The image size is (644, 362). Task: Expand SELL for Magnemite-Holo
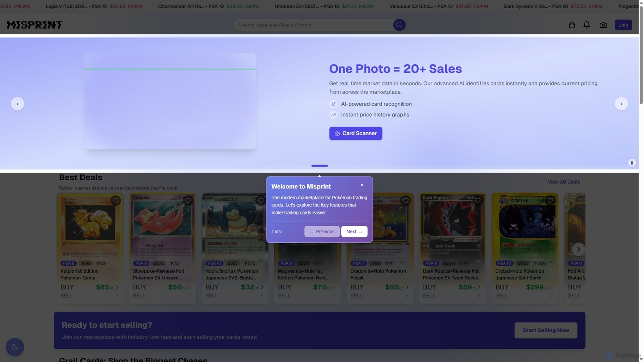tap(307, 296)
